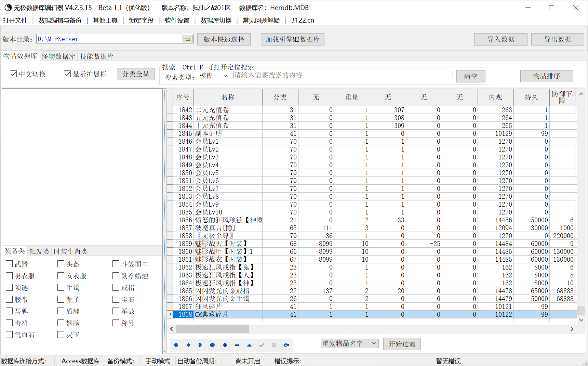Edit record triangle icon

point(249,345)
